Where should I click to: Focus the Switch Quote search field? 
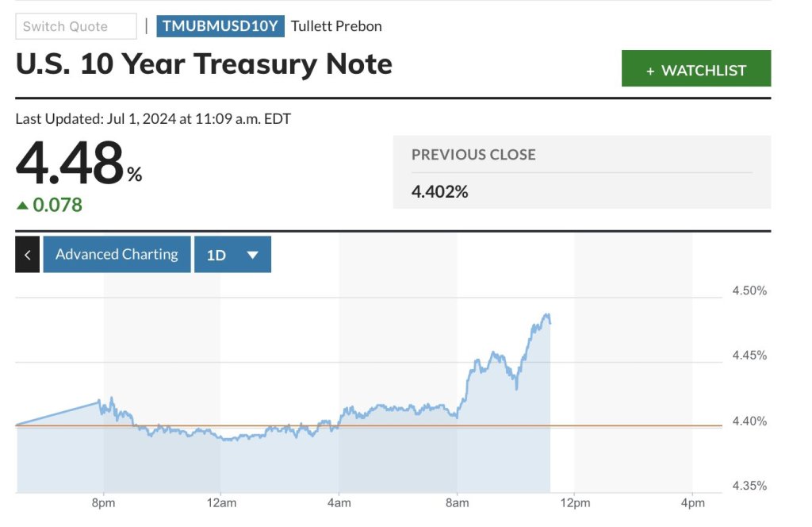[x=76, y=26]
